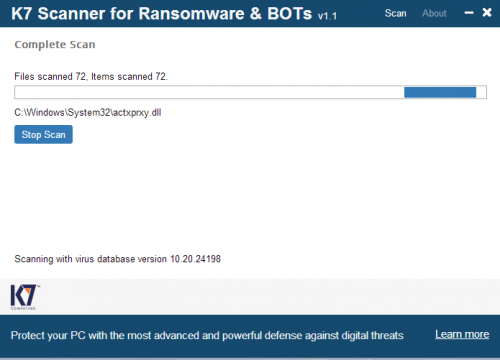The image size is (500, 360).
Task: Select the path C:\Windows\System32\actxprxy.dll
Action: [x=88, y=113]
